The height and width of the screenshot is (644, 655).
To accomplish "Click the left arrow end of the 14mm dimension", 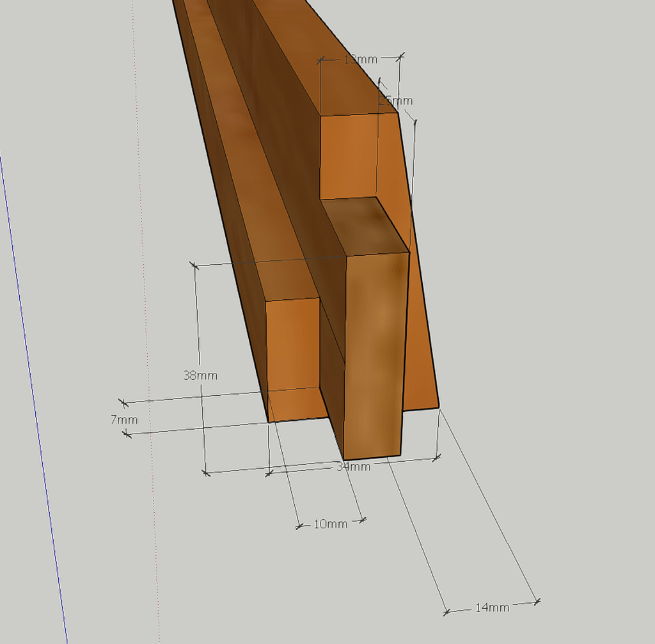I will pyautogui.click(x=446, y=612).
